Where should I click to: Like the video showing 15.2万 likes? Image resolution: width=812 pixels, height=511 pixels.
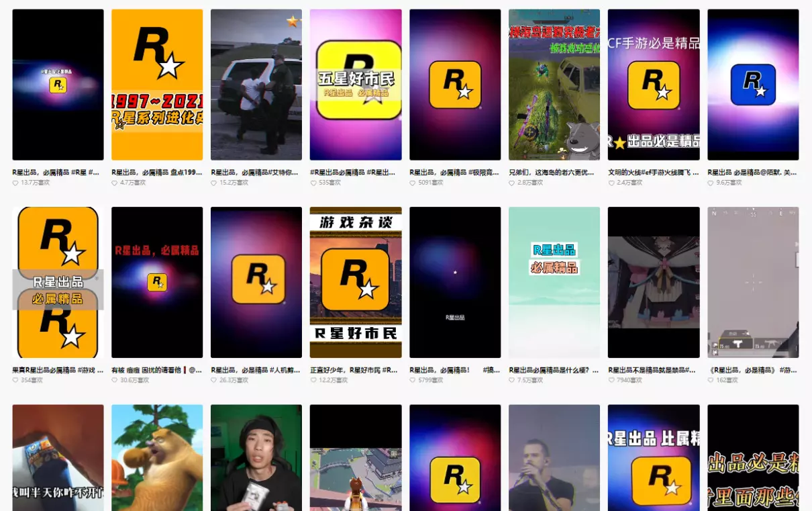(x=214, y=183)
